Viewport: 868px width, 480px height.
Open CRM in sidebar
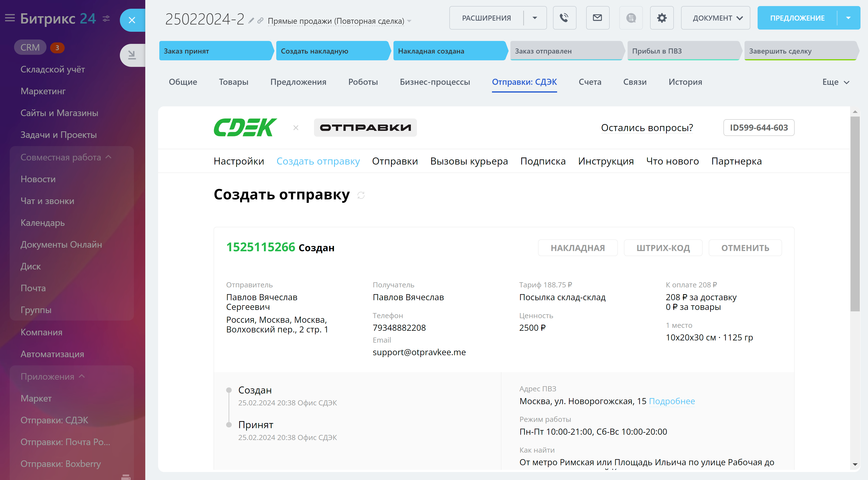[x=30, y=47]
